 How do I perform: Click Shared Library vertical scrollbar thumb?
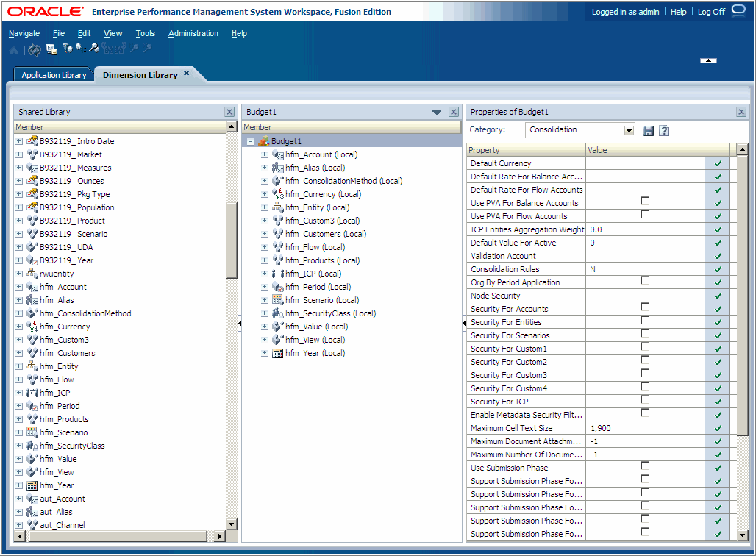tap(232, 240)
